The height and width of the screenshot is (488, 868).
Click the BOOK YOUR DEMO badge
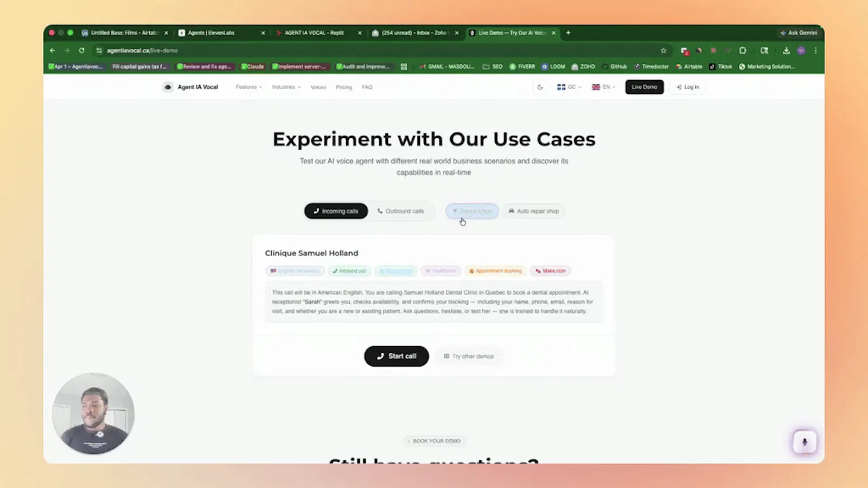pyautogui.click(x=434, y=441)
